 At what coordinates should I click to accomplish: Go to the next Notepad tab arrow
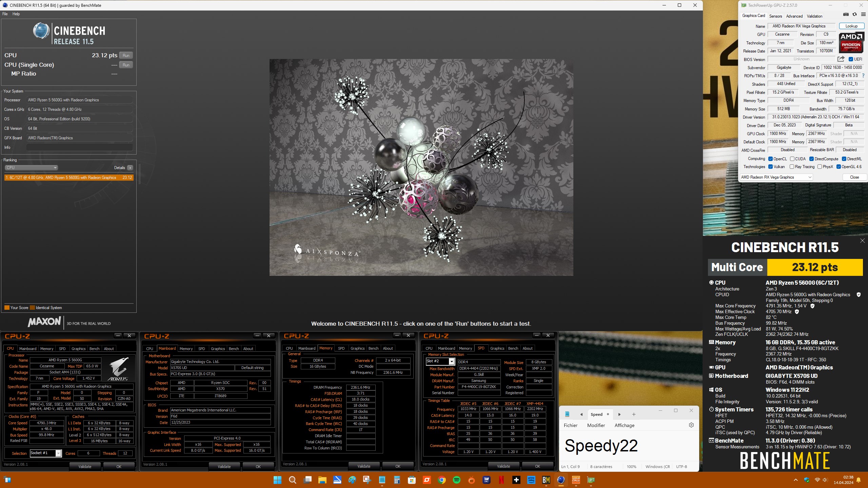coord(619,414)
